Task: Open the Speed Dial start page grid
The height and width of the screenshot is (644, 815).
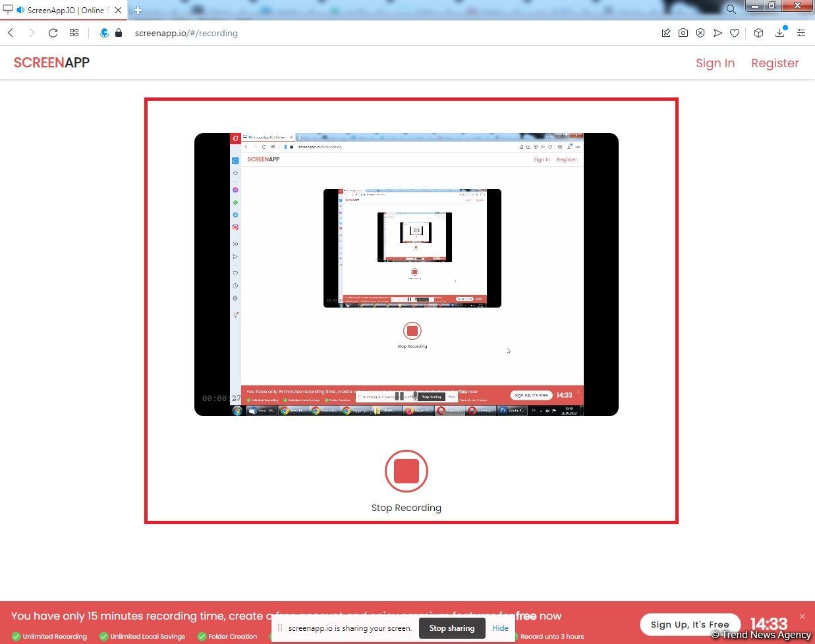Action: (74, 33)
